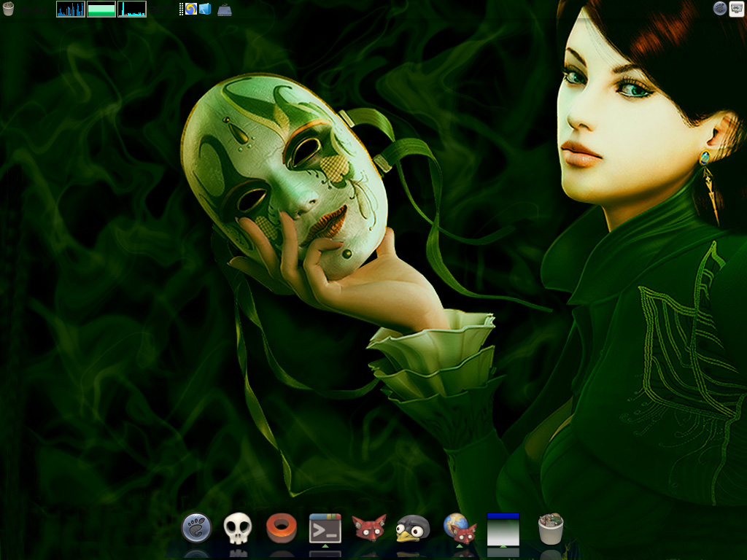This screenshot has height=560, width=747.
Task: Open the disk drive mounter applet
Action: pos(225,10)
